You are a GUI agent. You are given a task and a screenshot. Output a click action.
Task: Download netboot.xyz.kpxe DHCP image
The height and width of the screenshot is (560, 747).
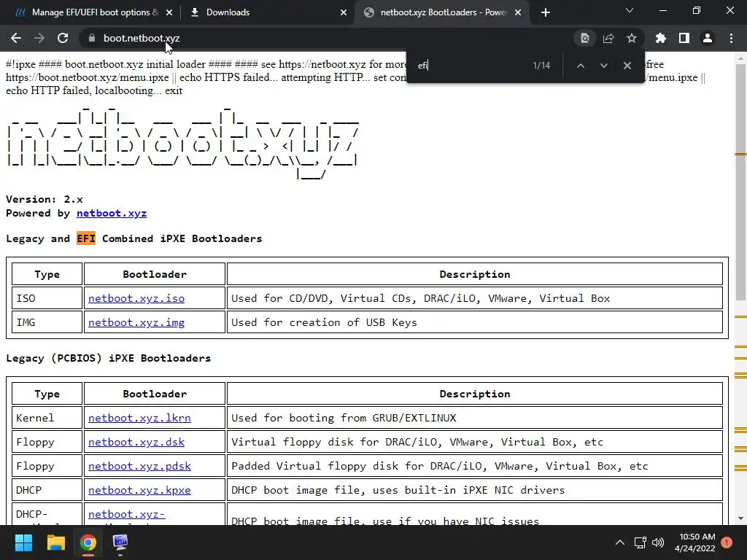pos(139,490)
